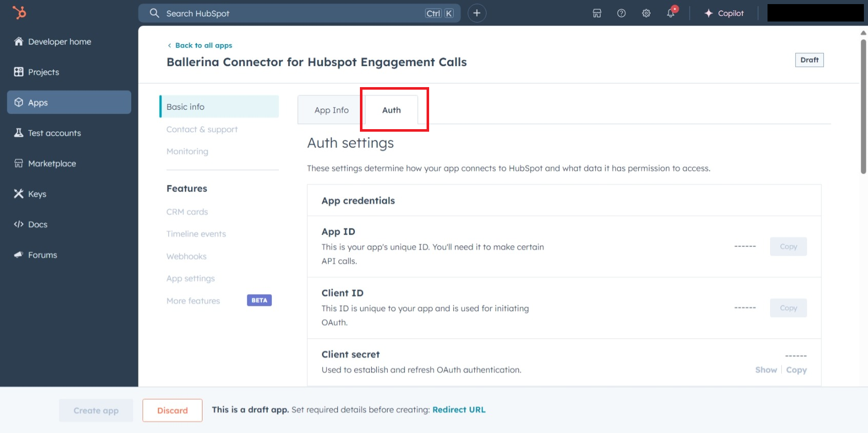868x433 pixels.
Task: Copy the Client secret
Action: (x=796, y=370)
